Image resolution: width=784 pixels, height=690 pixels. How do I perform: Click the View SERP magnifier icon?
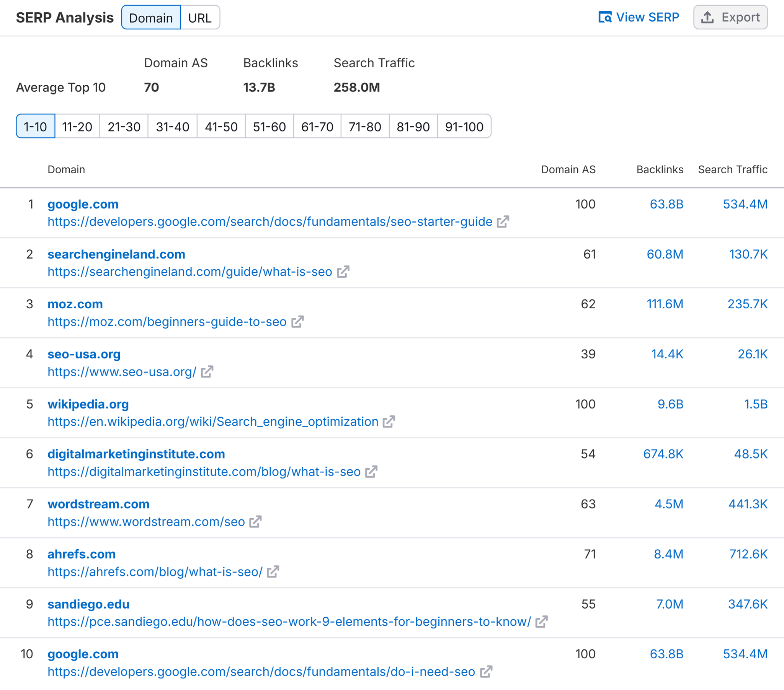pos(605,17)
